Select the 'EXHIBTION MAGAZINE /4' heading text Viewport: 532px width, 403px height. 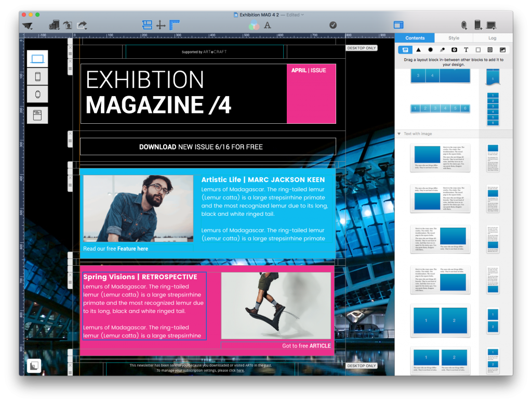tap(158, 93)
